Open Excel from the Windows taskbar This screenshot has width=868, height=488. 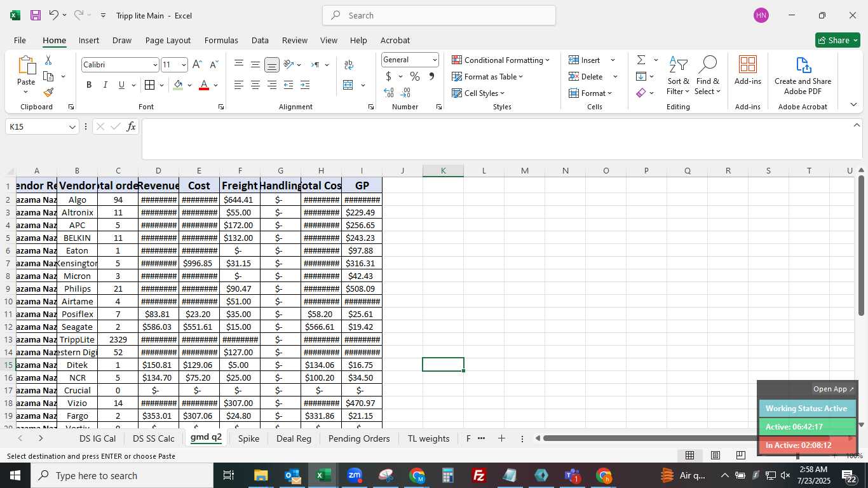coord(323,475)
